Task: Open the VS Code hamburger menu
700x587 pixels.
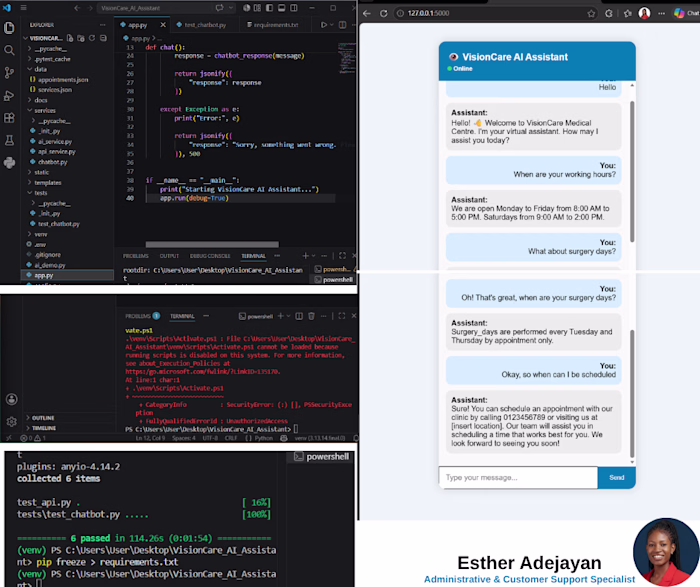Action: [x=23, y=8]
